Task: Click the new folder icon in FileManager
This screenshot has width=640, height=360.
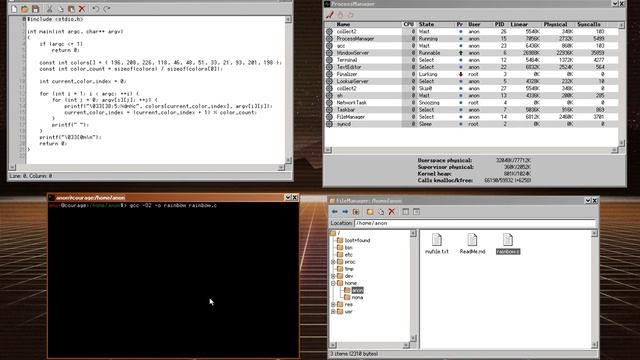Action: click(370, 211)
